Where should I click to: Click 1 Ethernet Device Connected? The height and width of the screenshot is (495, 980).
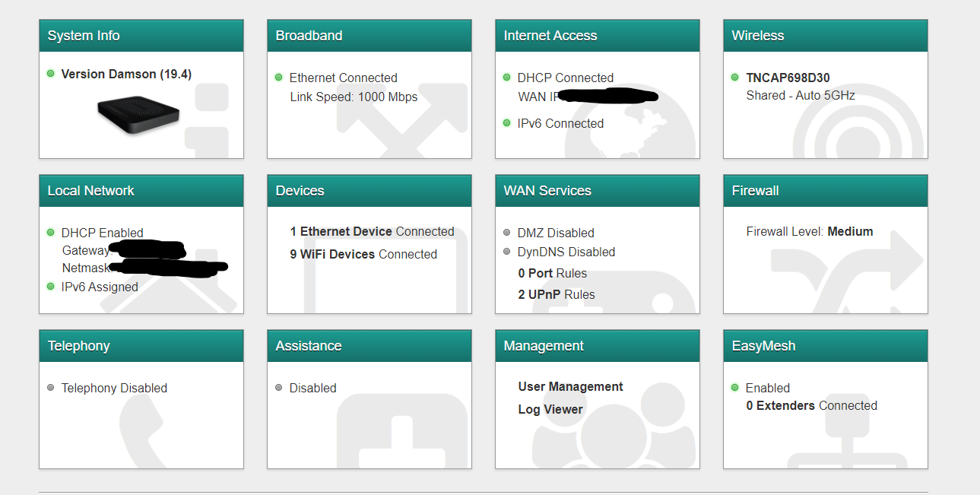[x=372, y=232]
